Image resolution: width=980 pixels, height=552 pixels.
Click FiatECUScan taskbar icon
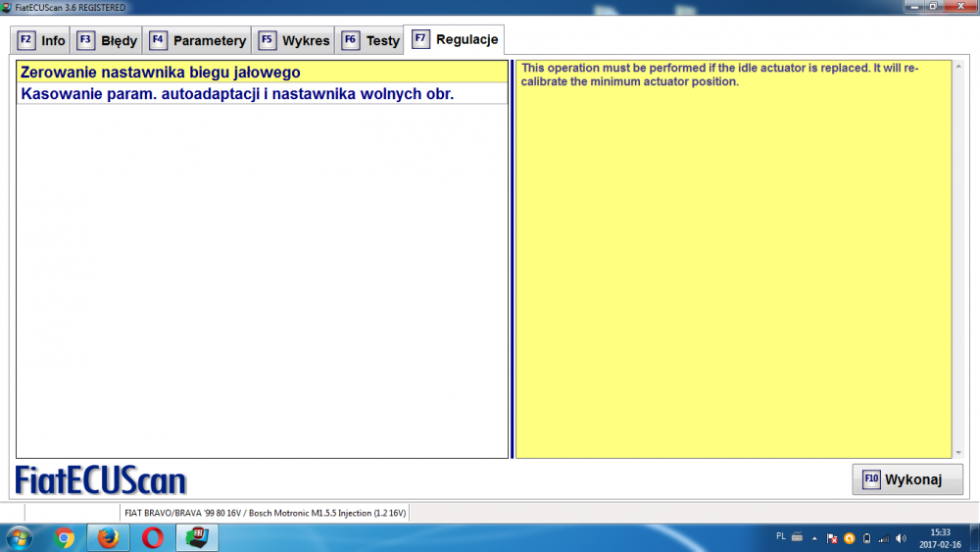[197, 537]
